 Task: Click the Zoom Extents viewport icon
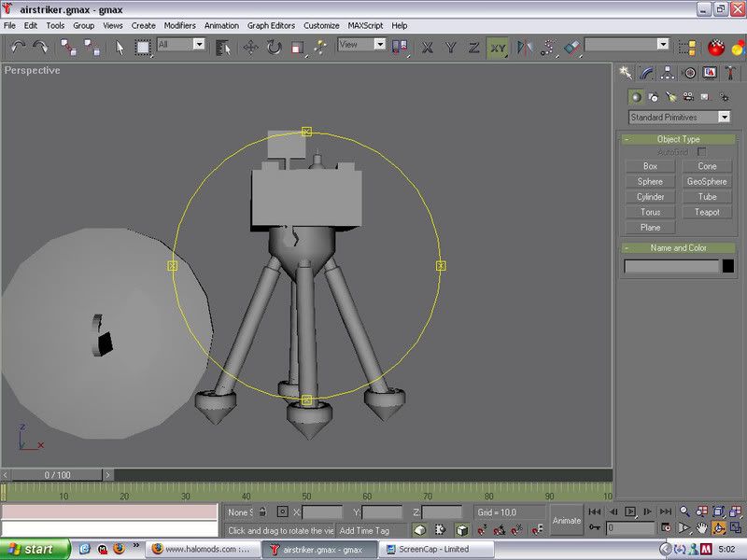718,511
